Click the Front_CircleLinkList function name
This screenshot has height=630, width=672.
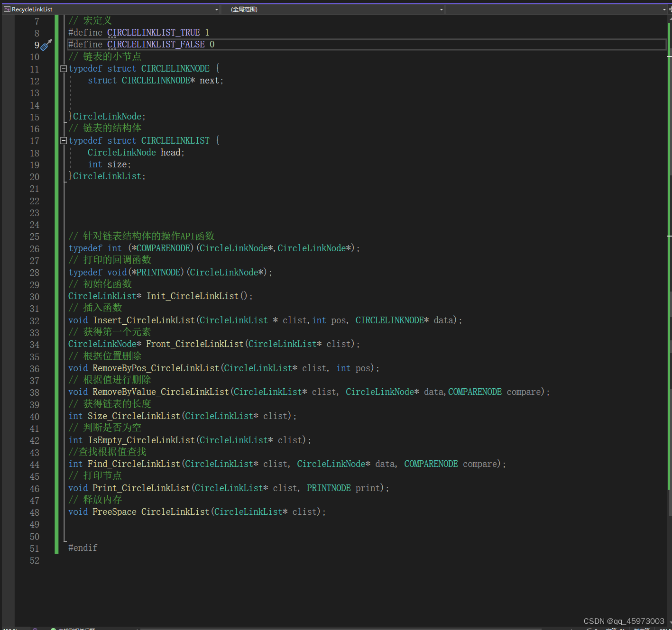point(194,344)
